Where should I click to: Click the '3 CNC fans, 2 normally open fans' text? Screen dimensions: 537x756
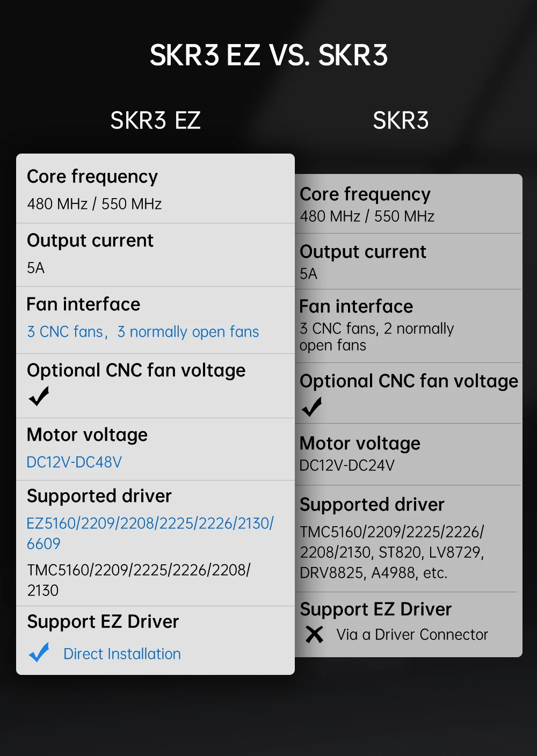tap(376, 337)
